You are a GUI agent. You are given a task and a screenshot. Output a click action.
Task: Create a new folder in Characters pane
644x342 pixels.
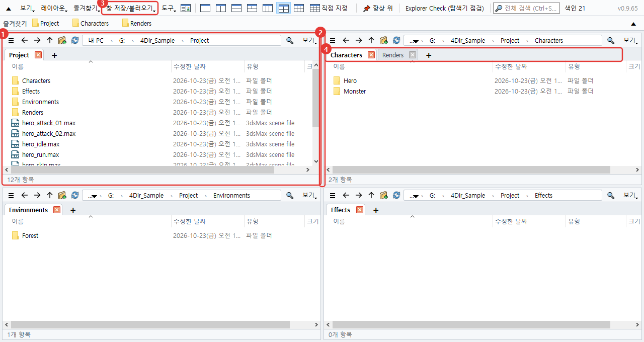[384, 41]
